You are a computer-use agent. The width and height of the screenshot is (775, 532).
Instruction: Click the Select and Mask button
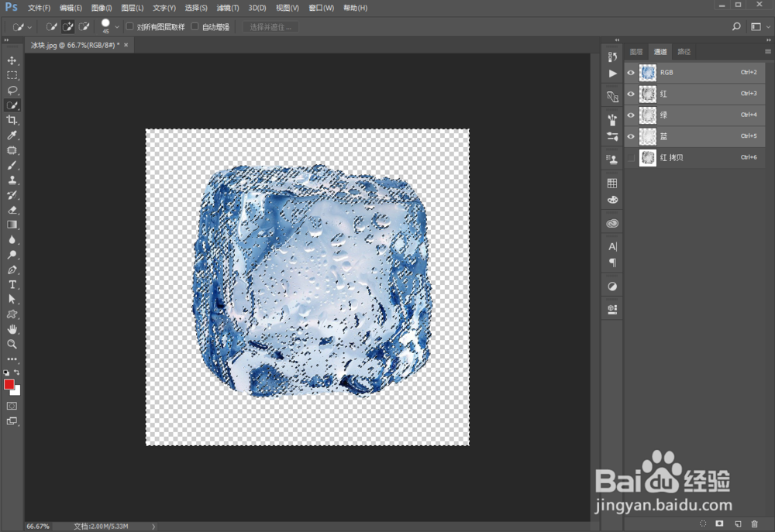pos(270,26)
